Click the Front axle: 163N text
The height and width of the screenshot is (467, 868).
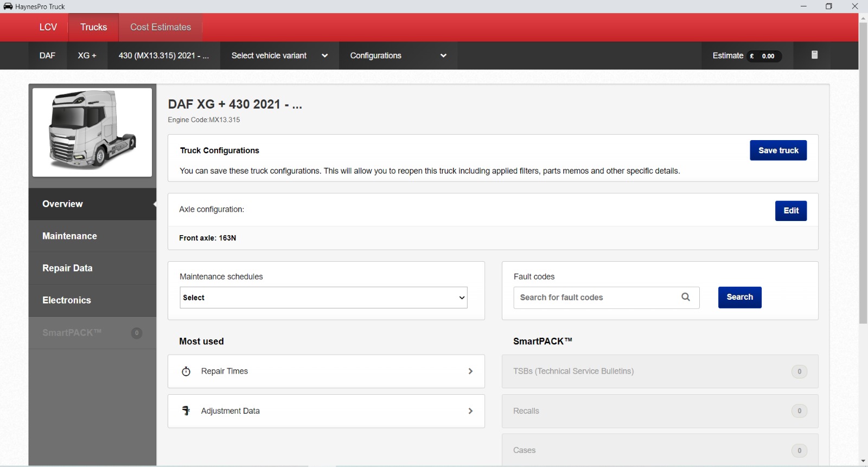click(208, 238)
